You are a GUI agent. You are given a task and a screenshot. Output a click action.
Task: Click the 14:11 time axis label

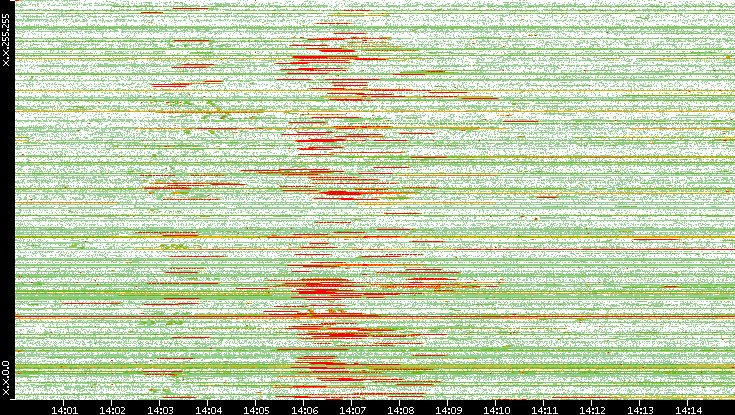[x=544, y=410]
